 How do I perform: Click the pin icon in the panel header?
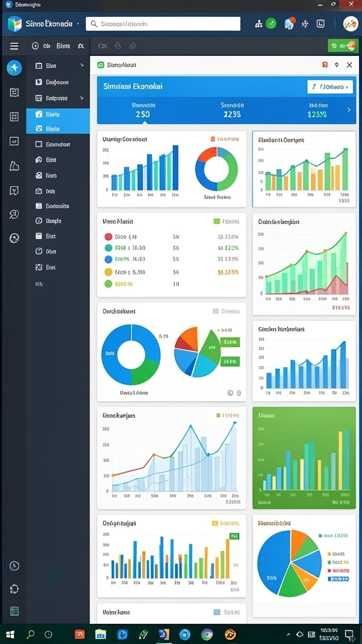click(x=337, y=65)
